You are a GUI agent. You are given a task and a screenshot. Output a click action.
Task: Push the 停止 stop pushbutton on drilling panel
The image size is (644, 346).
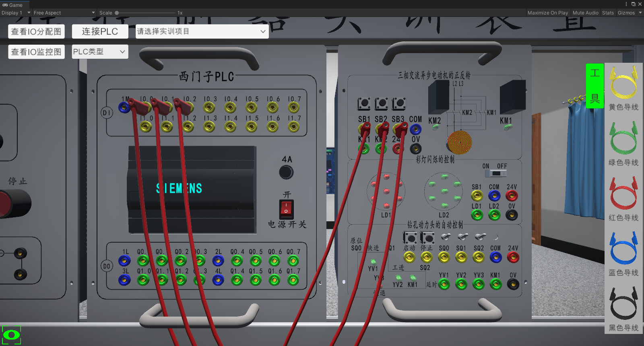point(427,238)
